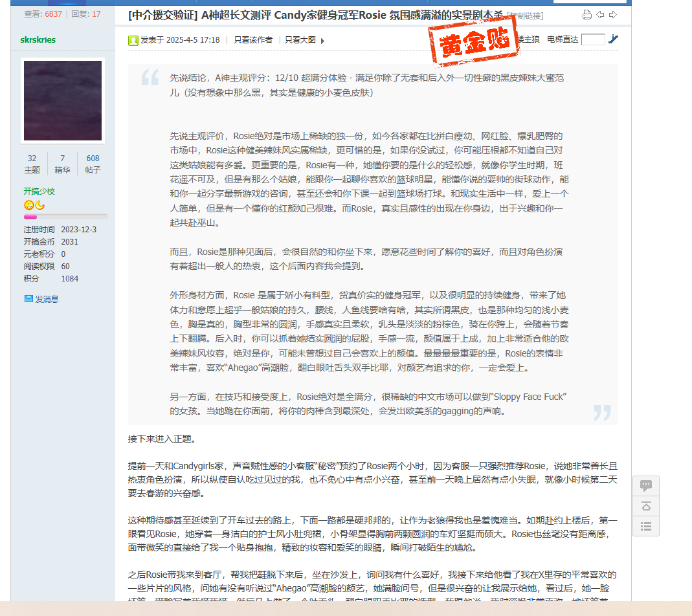This screenshot has height=616, width=692.
Task: Open the author's 32 主题 threads
Action: click(x=32, y=164)
